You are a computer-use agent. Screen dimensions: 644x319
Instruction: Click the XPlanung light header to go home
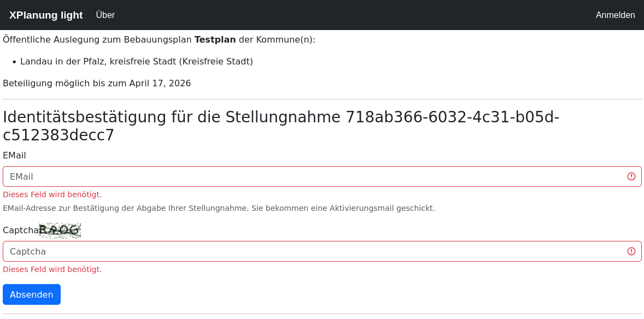pos(46,15)
